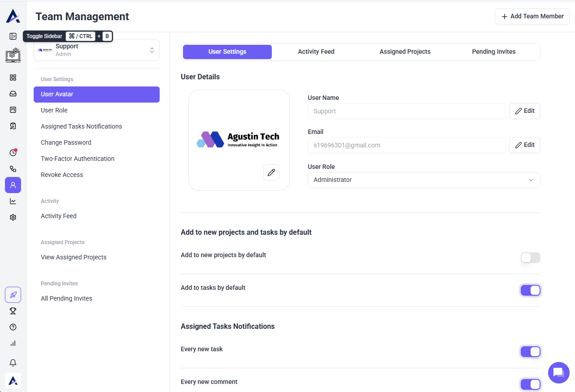The height and width of the screenshot is (392, 575).
Task: Switch to the Activity Feed tab
Action: pos(316,52)
